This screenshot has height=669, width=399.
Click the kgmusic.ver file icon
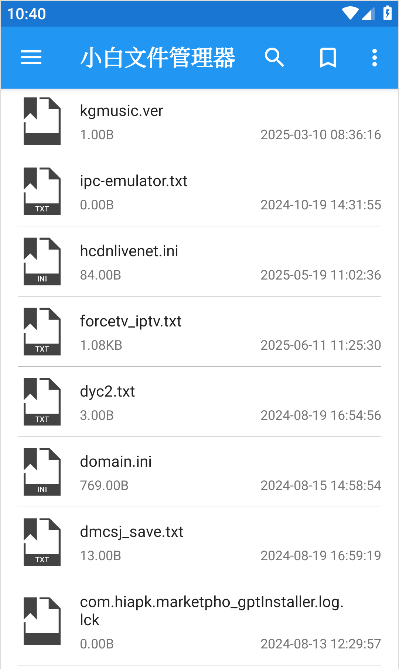pyautogui.click(x=42, y=121)
